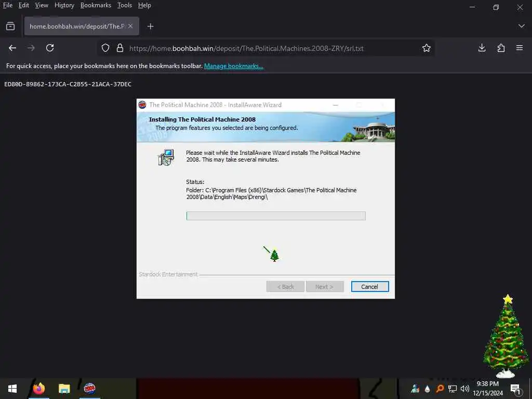Viewport: 532px width, 399px height.
Task: Show site security padlock info
Action: (x=120, y=48)
